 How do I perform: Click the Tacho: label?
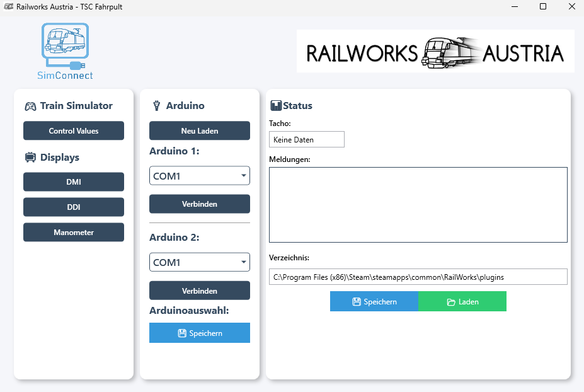[x=280, y=124]
